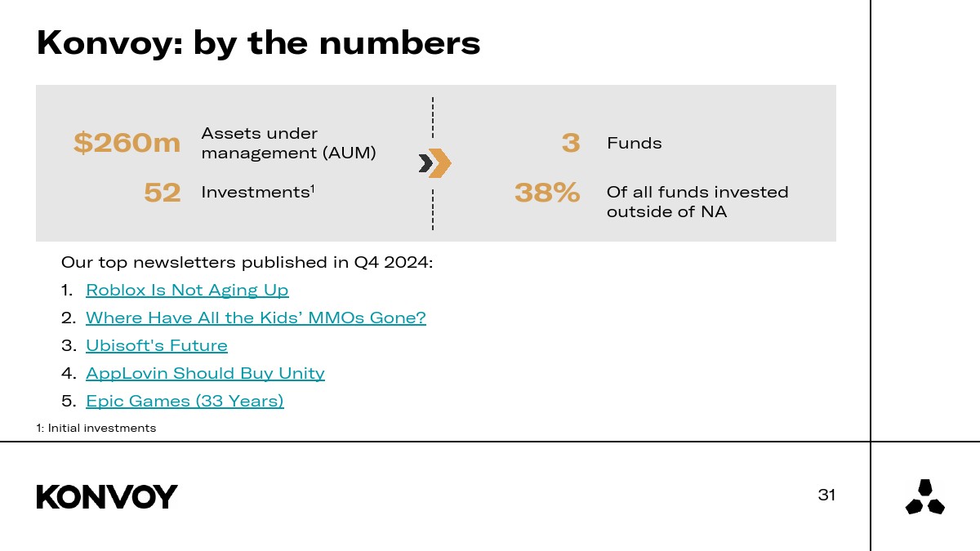The height and width of the screenshot is (551, 980).
Task: Click the Funds label text
Action: (634, 144)
